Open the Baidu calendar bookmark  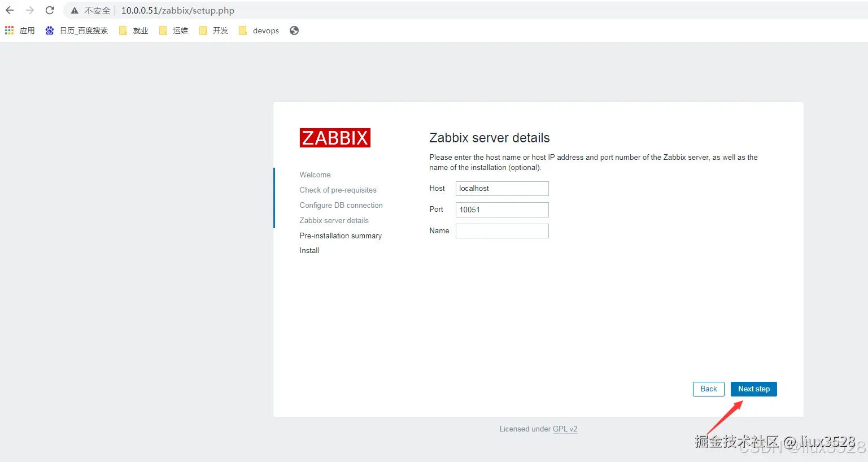(x=77, y=30)
